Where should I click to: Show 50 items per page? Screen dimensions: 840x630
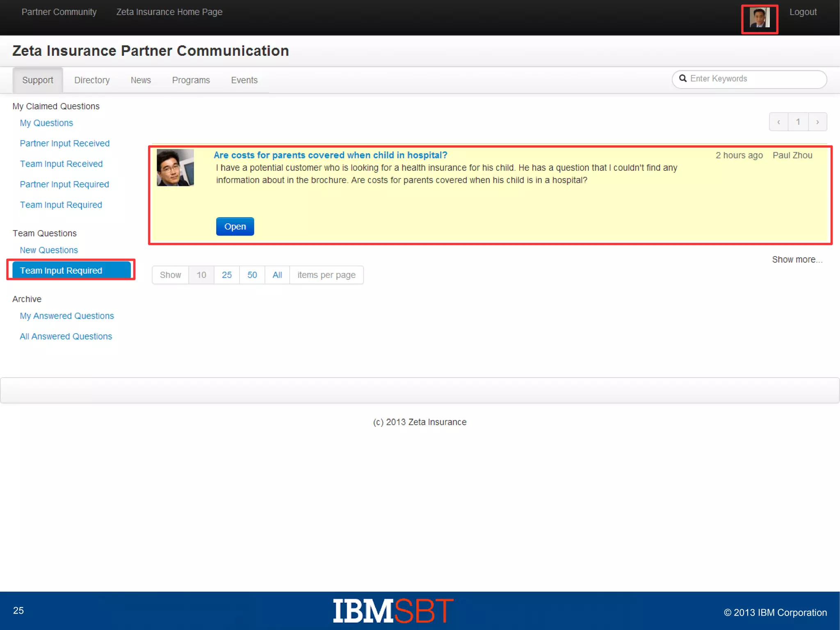point(252,275)
